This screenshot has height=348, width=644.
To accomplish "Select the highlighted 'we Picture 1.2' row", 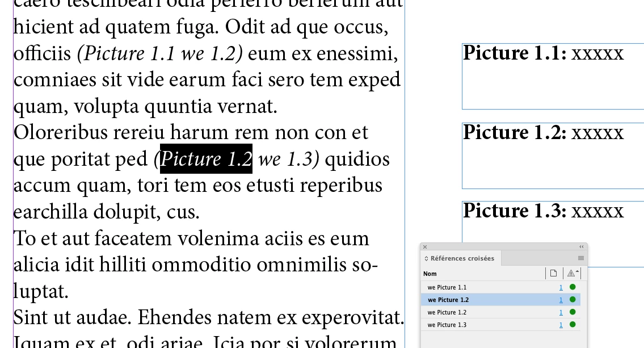I will tap(500, 300).
